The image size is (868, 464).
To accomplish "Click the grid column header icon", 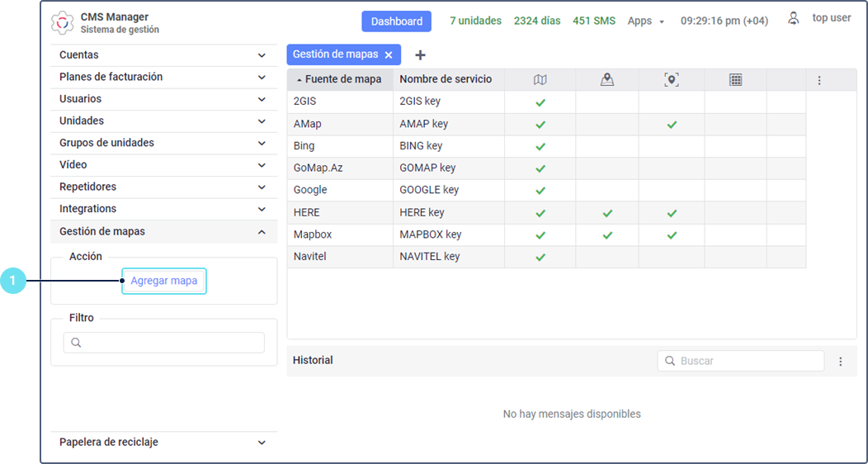I will (x=735, y=79).
